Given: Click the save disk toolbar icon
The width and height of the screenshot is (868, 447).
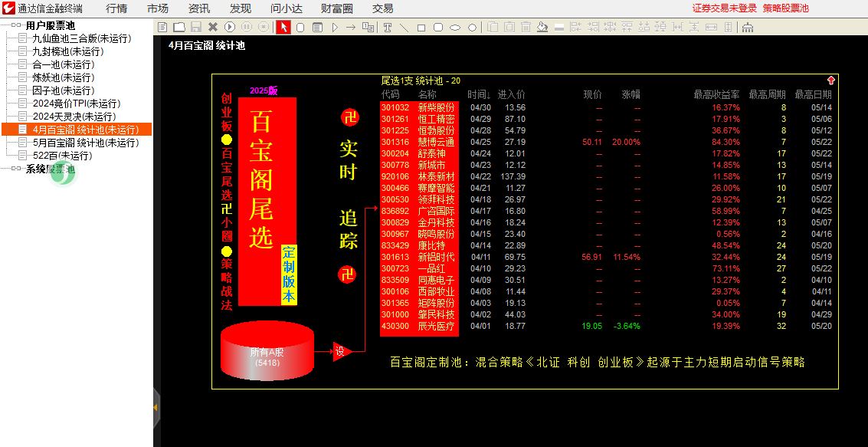Looking at the screenshot, I should point(195,27).
